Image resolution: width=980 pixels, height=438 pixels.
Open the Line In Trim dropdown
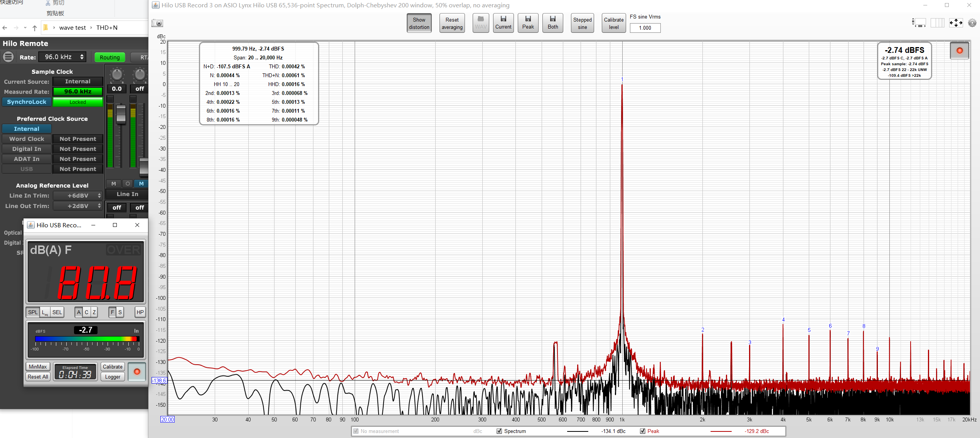(x=78, y=196)
